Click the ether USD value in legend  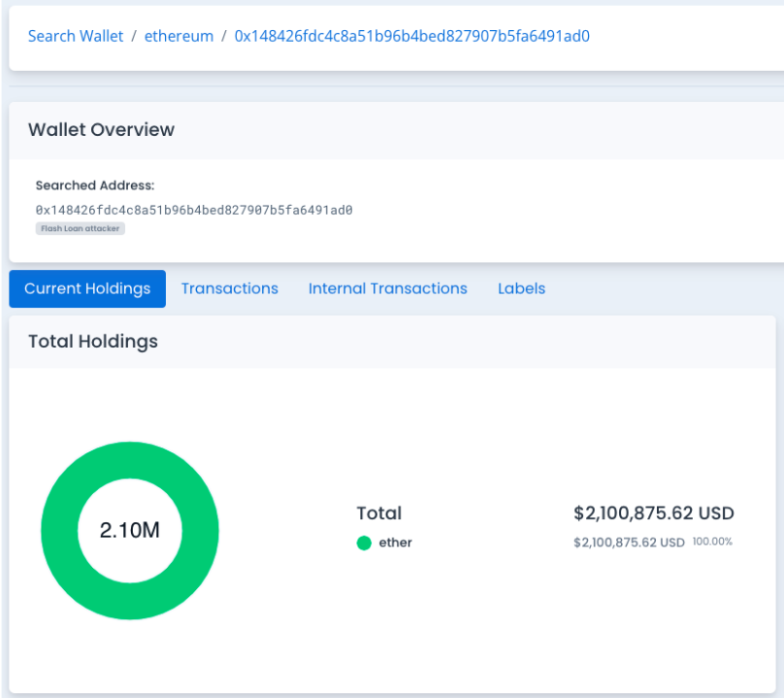point(629,542)
